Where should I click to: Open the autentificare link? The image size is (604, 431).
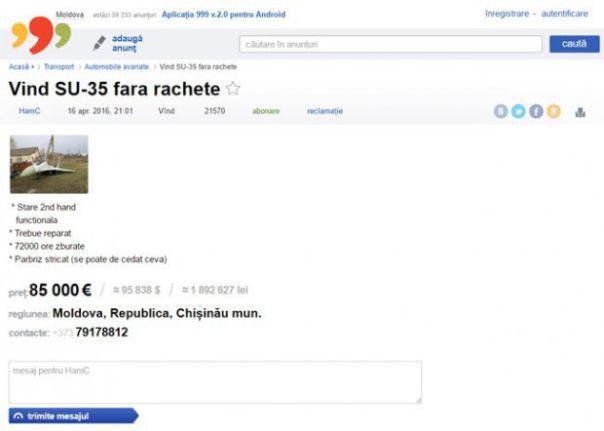pos(565,14)
